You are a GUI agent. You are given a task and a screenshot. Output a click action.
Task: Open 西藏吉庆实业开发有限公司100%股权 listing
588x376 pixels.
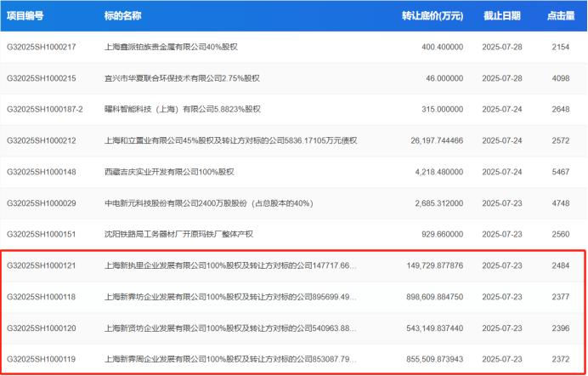[168, 172]
